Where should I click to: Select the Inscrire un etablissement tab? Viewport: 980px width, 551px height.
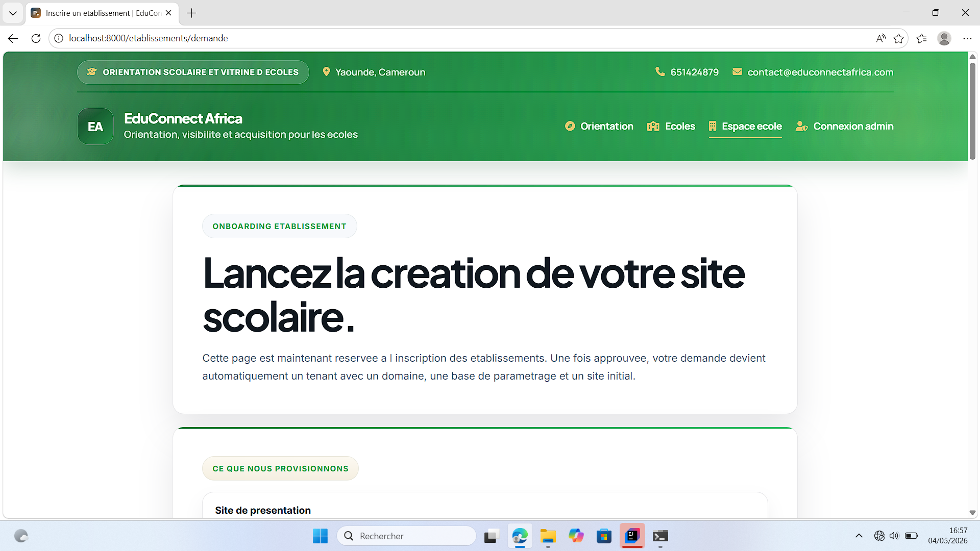(x=102, y=13)
